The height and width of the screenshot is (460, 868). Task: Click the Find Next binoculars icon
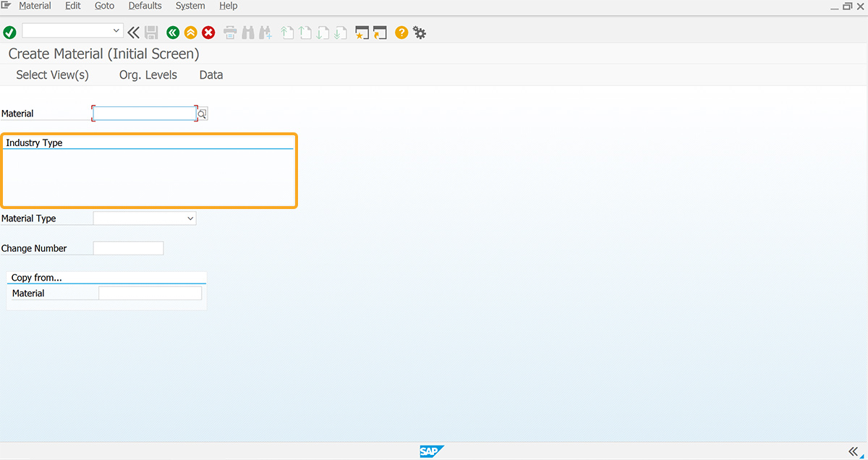[265, 33]
